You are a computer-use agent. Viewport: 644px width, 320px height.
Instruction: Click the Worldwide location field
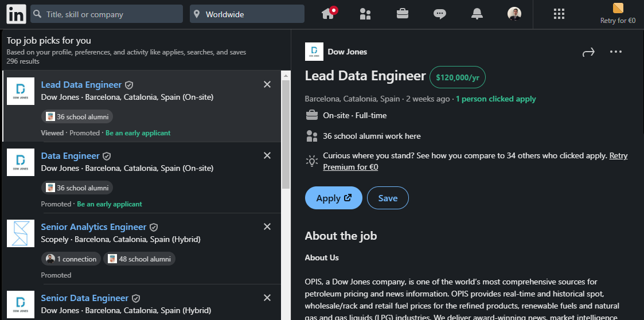point(247,14)
